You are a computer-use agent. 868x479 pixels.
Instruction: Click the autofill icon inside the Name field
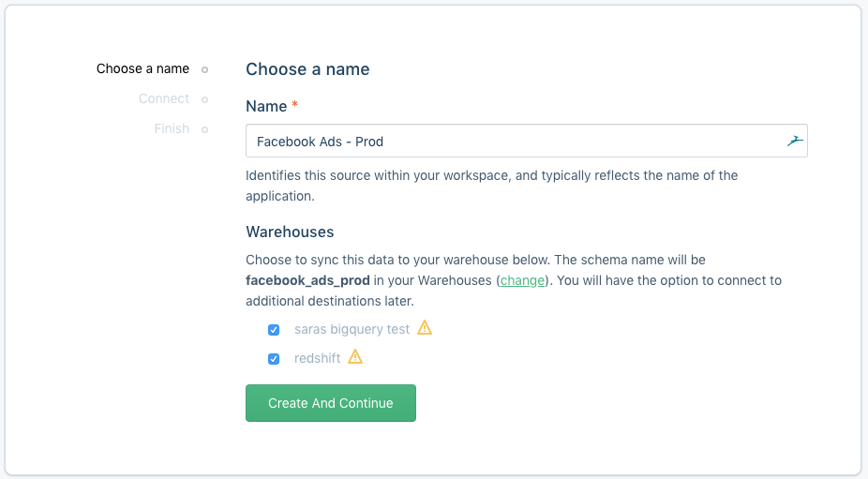[x=794, y=141]
